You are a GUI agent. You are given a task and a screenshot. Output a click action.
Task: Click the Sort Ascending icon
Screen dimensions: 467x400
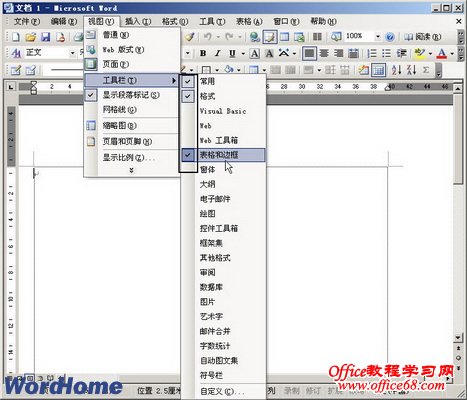(x=396, y=70)
